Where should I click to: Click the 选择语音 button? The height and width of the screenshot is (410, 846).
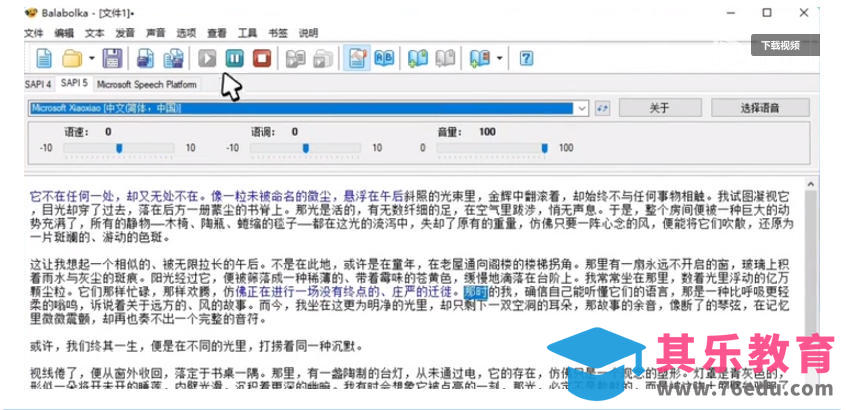[760, 108]
